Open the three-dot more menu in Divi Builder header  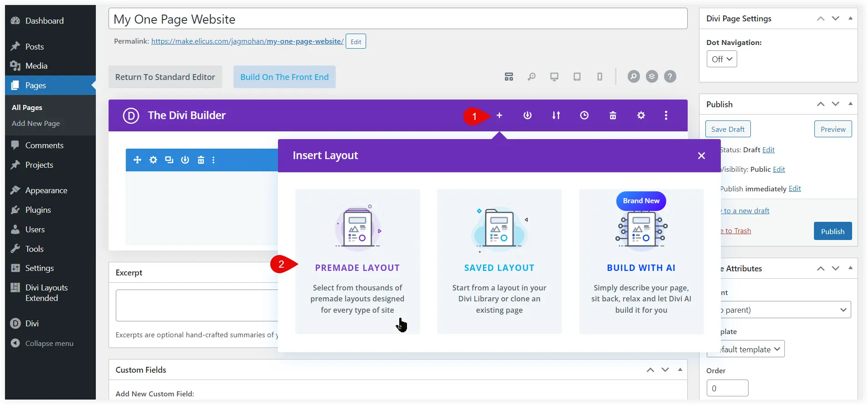(666, 115)
